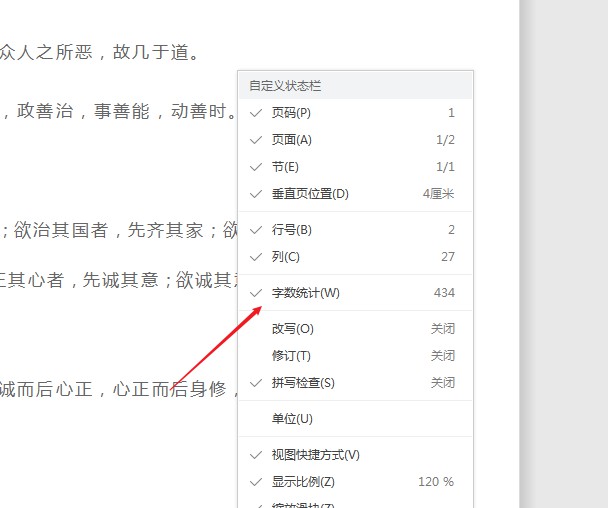Toggle 列(C) status bar option

355,257
